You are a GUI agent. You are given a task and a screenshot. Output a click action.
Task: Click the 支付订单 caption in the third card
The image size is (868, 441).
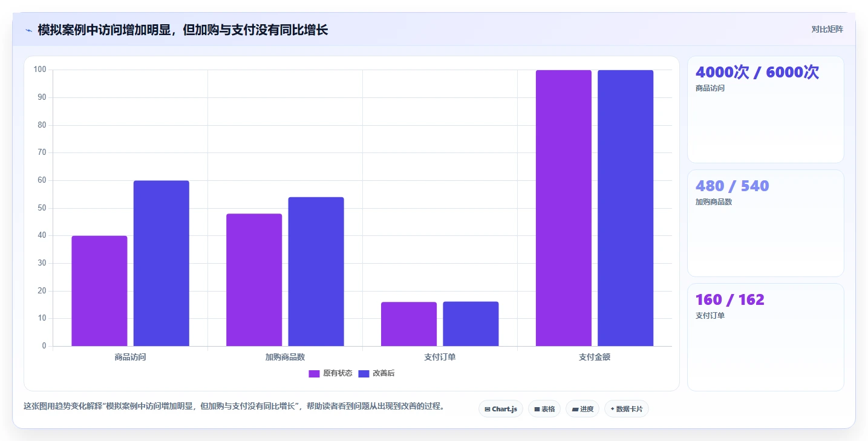710,316
